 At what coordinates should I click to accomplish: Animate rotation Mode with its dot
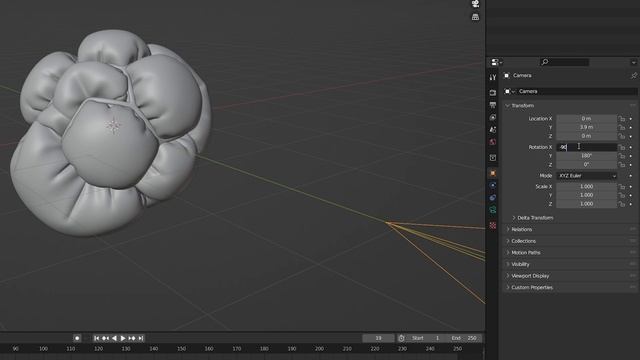(631, 176)
